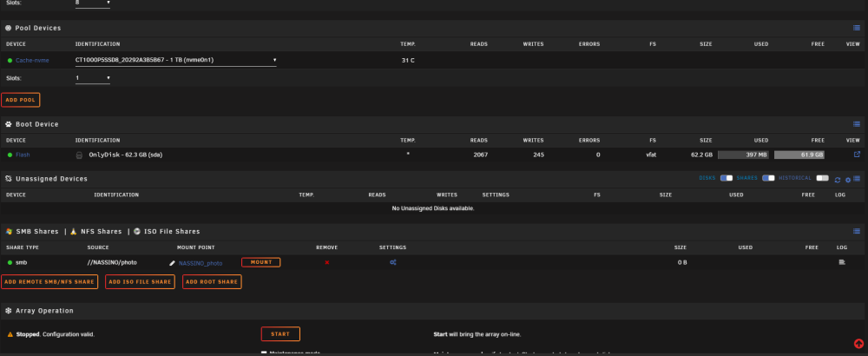Click the Pool Devices header icon
This screenshot has height=356, width=868.
[x=8, y=28]
